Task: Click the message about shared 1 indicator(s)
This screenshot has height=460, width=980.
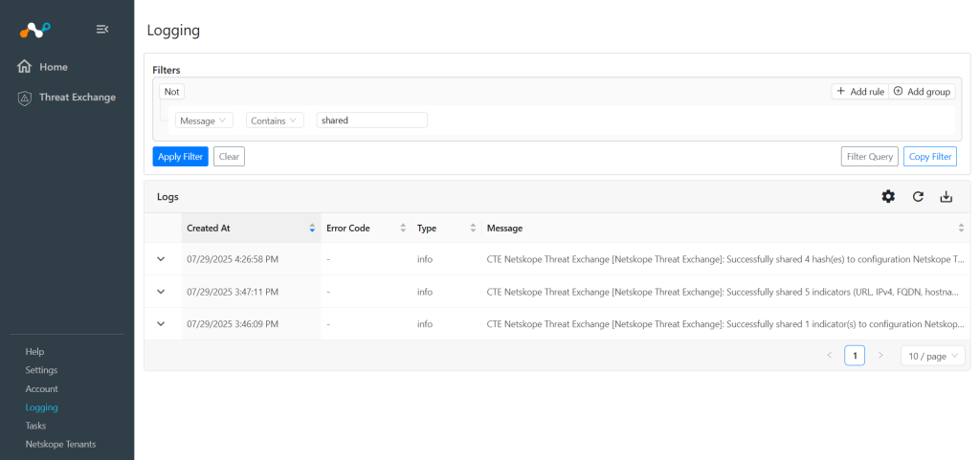Action: pyautogui.click(x=725, y=324)
